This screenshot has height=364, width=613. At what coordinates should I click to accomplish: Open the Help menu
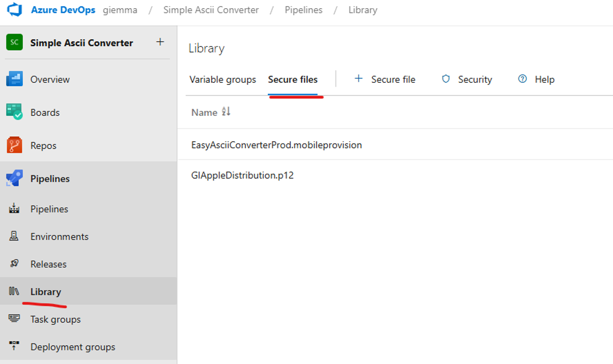[x=536, y=79]
